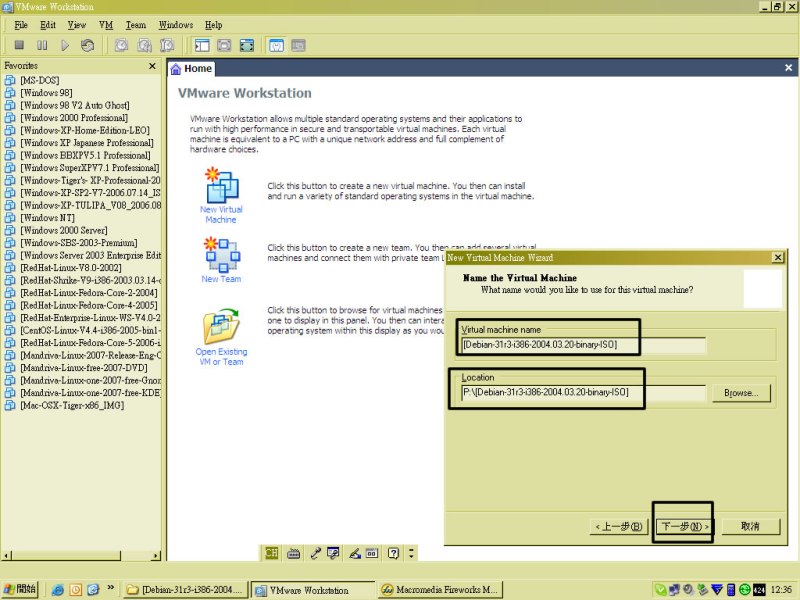The width and height of the screenshot is (800, 600).
Task: Close the New Virtual Machine Wizard dialog
Action: coord(778,258)
